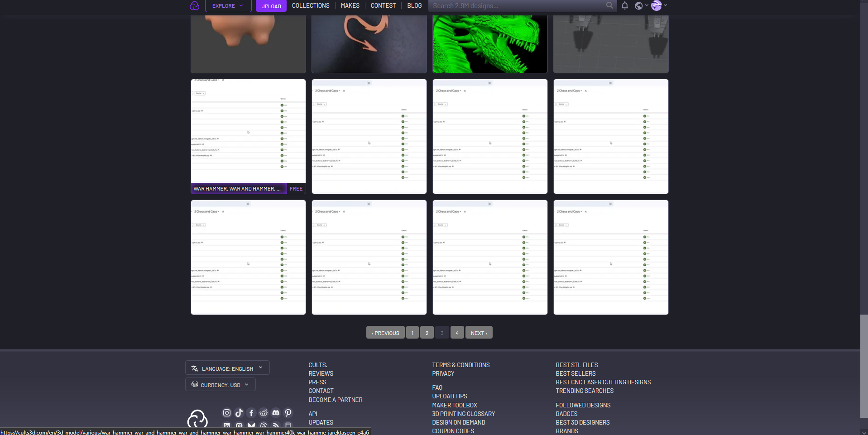Image resolution: width=868 pixels, height=435 pixels.
Task: Open Best STL Files
Action: (577, 365)
